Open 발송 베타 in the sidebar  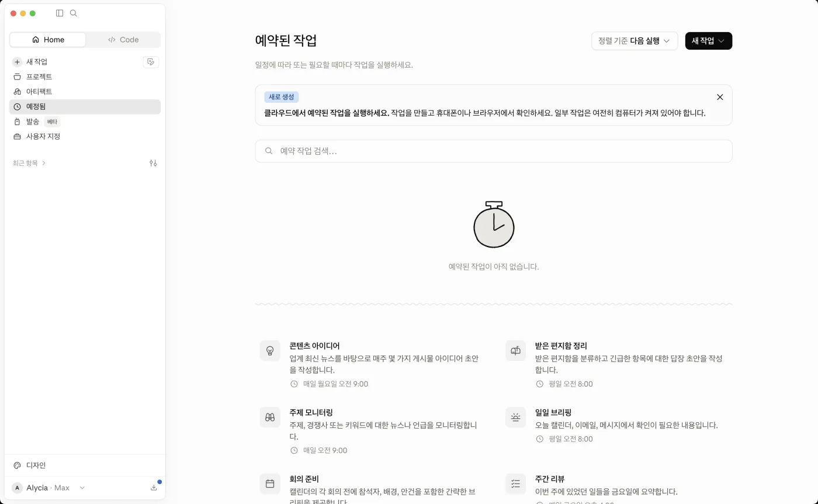click(85, 121)
